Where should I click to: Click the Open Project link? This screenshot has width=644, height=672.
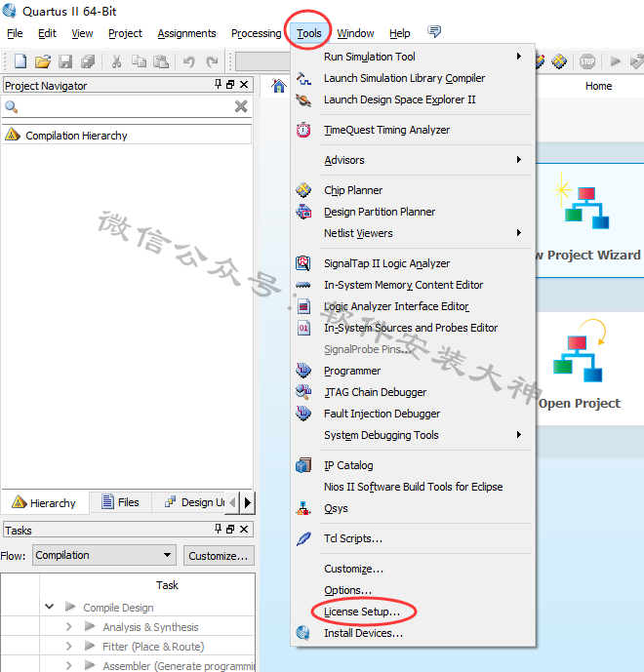580,403
